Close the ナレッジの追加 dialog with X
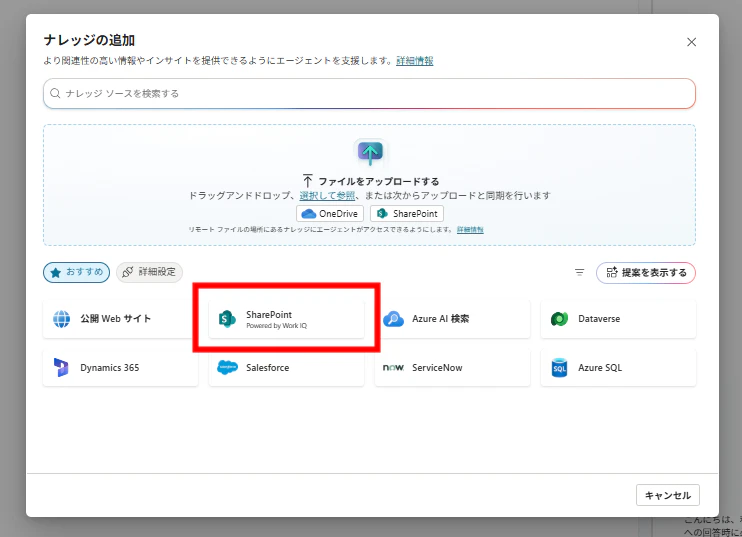The image size is (742, 537). coord(691,42)
